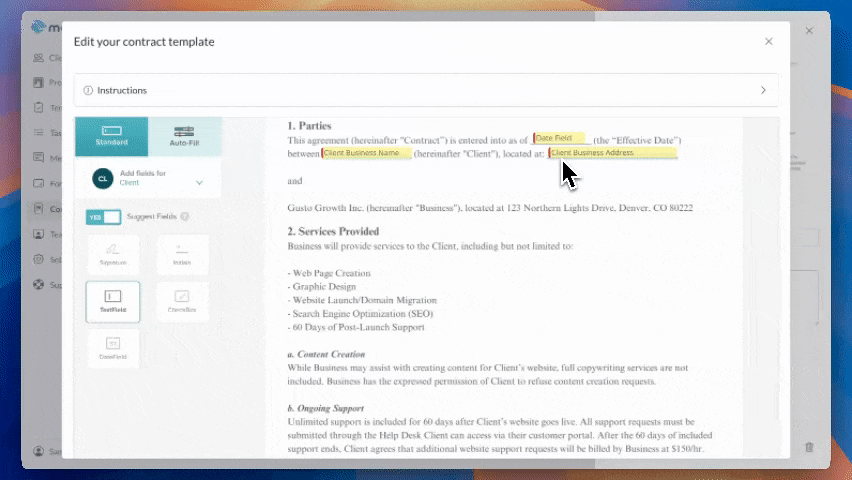Screen dimensions: 852x480
Task: Open Forms icon in background sidebar
Action: click(x=38, y=183)
